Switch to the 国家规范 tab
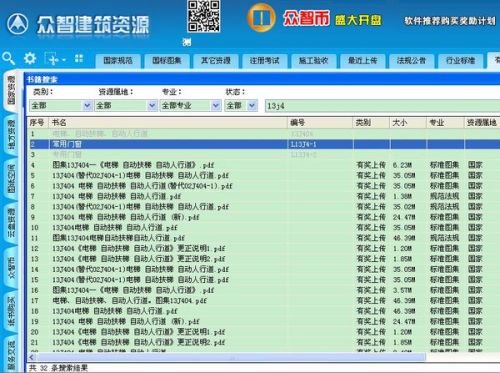 [x=118, y=61]
